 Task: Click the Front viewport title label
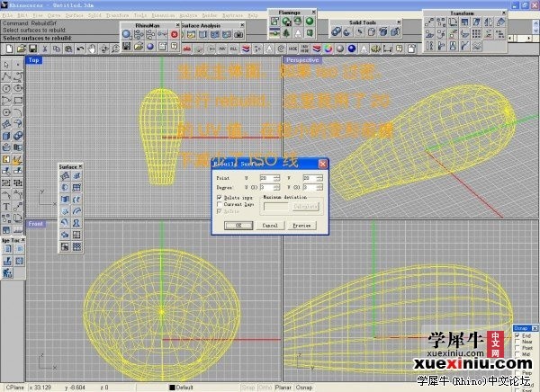pyautogui.click(x=36, y=224)
